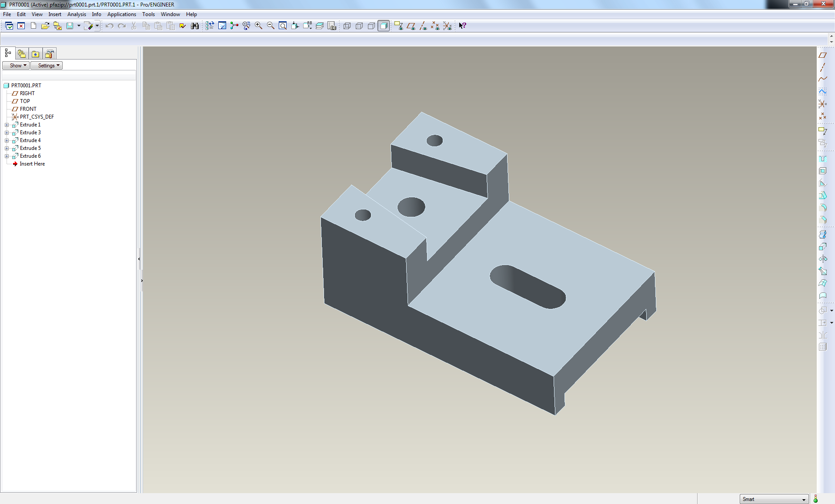Image resolution: width=835 pixels, height=504 pixels.
Task: Open the Analysis menu
Action: tap(77, 14)
